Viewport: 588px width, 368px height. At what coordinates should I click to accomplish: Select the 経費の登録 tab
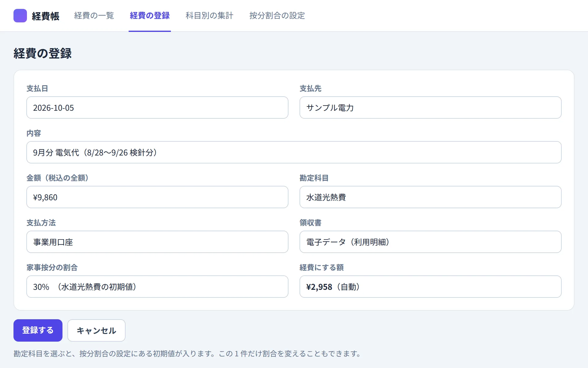pos(150,16)
